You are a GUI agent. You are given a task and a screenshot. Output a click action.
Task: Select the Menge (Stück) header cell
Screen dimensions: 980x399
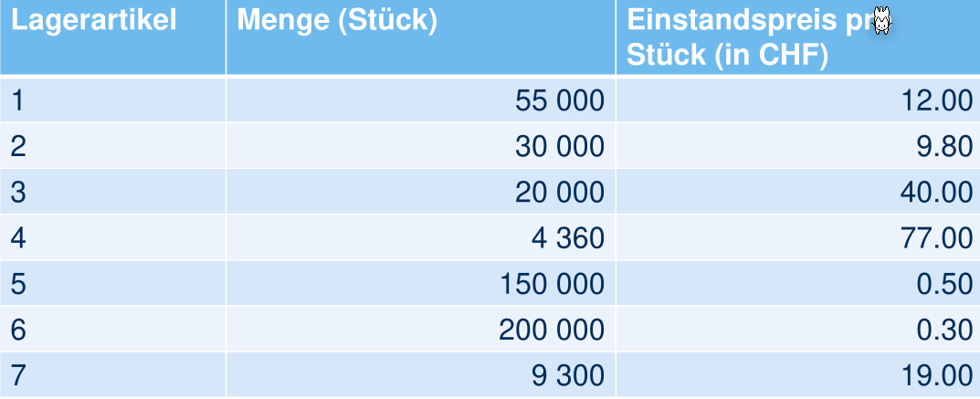pos(338,21)
